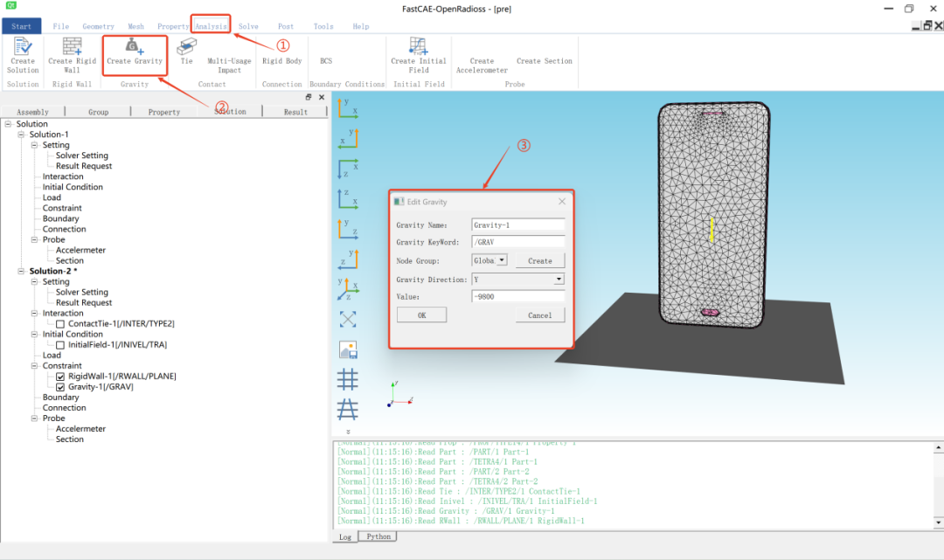
Task: Click Create Accelerometer tool
Action: [482, 65]
